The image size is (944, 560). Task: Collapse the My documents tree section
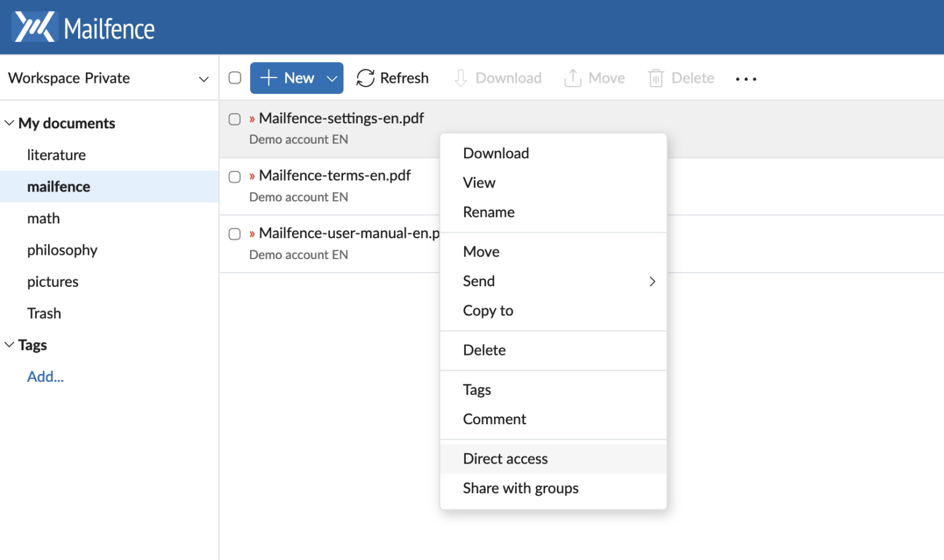9,122
